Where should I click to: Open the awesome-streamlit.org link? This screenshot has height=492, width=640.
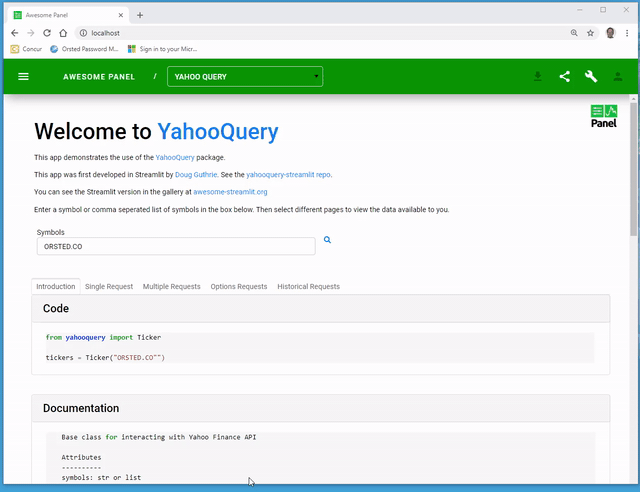[x=230, y=191]
